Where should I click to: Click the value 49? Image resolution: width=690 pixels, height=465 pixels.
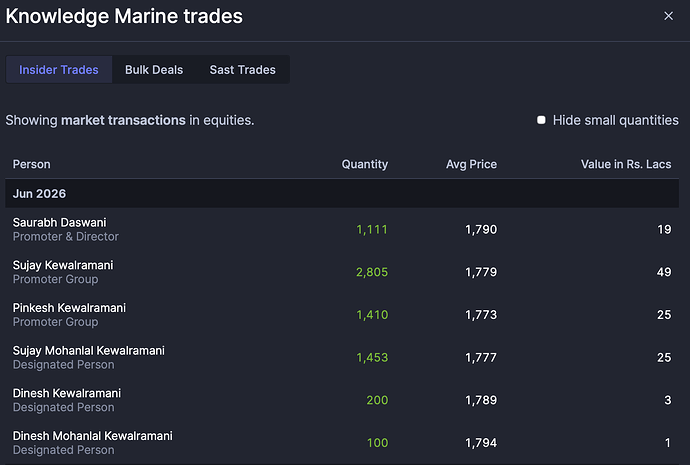(x=664, y=272)
